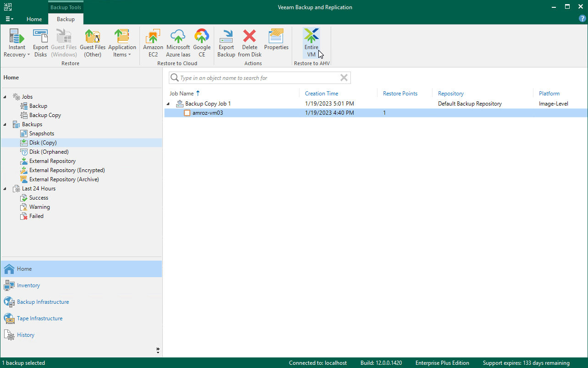Select Backup Copy Job 1 entry

pyautogui.click(x=208, y=104)
